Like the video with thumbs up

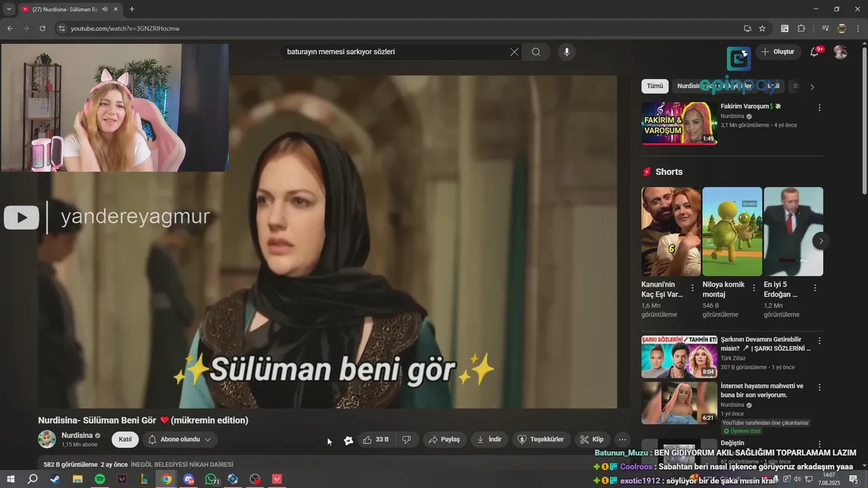376,439
